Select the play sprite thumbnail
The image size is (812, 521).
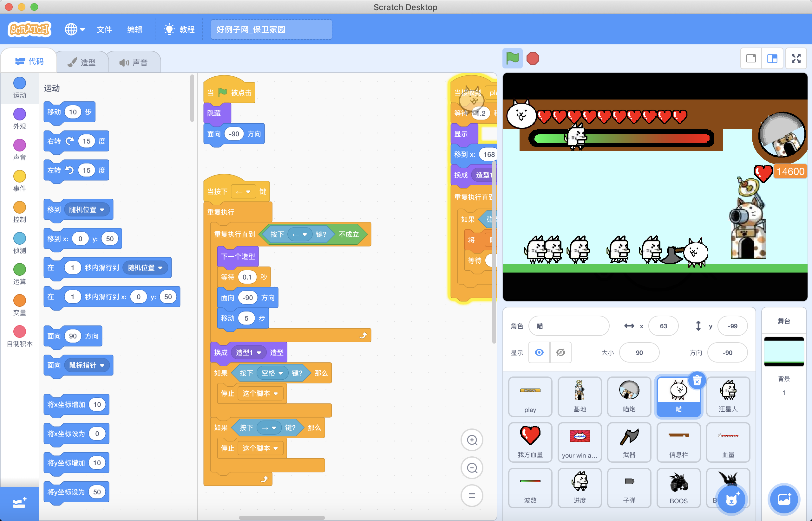(x=530, y=397)
